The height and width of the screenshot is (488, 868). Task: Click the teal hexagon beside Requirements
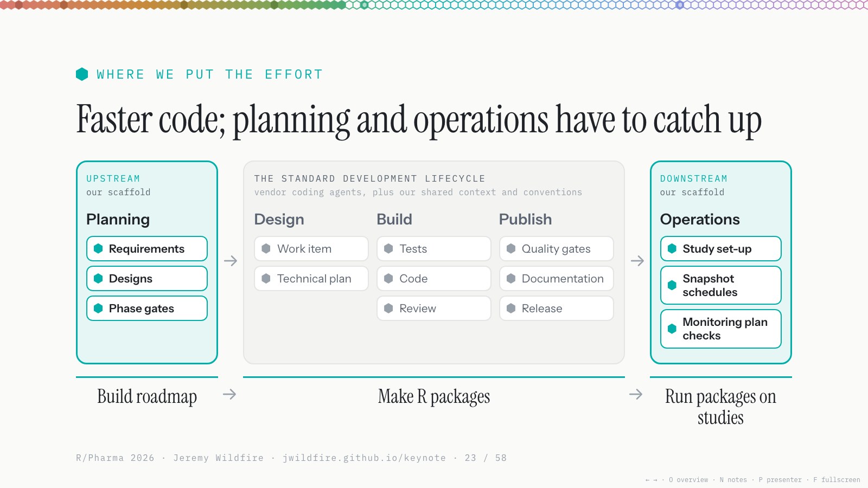click(x=98, y=248)
